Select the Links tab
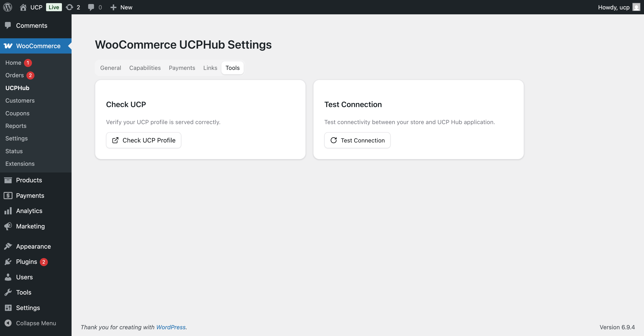 pos(210,68)
